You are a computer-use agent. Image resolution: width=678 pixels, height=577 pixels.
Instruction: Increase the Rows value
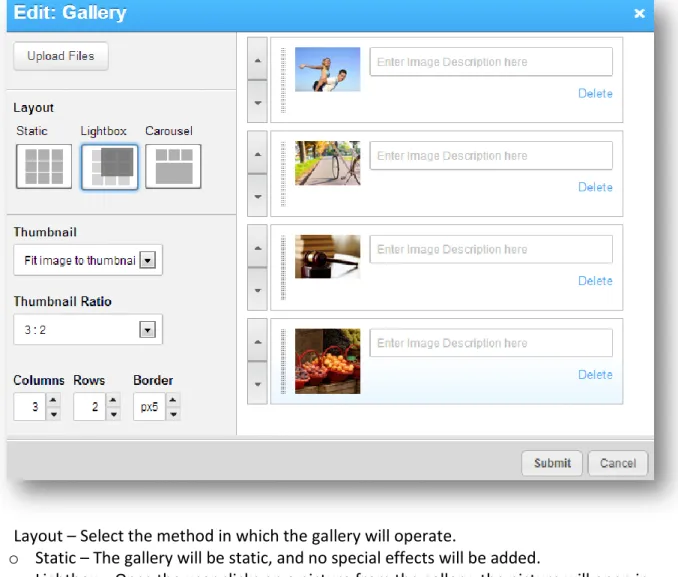(x=113, y=400)
